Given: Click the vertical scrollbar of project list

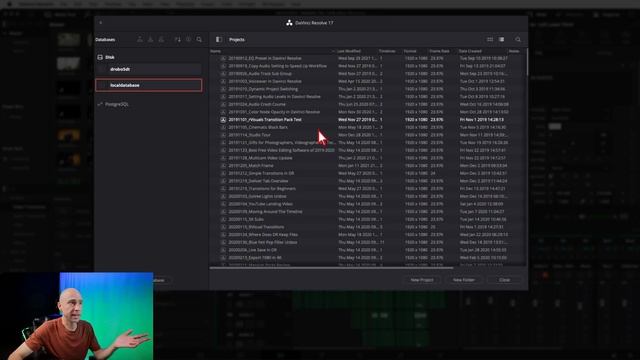Looking at the screenshot, I should [x=527, y=62].
